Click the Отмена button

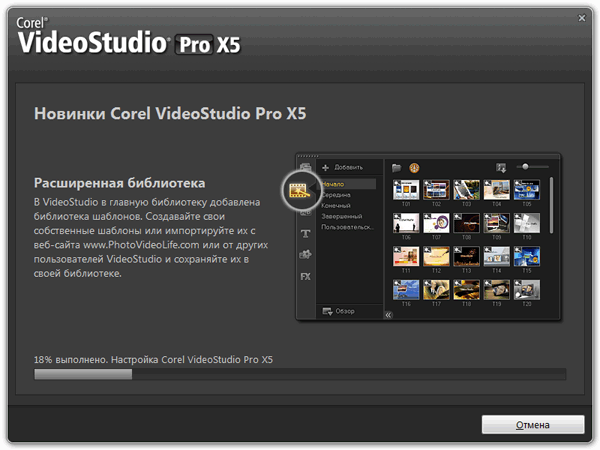click(x=533, y=425)
